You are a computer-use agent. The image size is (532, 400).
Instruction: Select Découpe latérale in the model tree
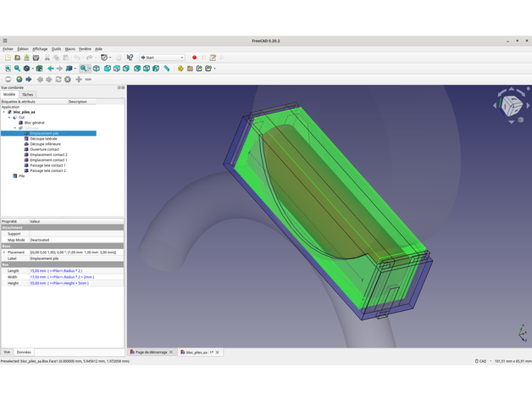coord(43,139)
